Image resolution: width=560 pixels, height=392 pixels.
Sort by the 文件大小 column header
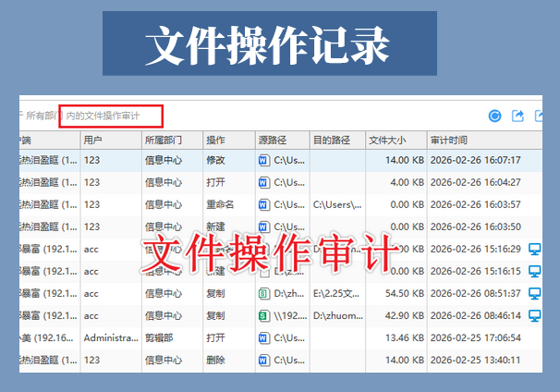[396, 141]
